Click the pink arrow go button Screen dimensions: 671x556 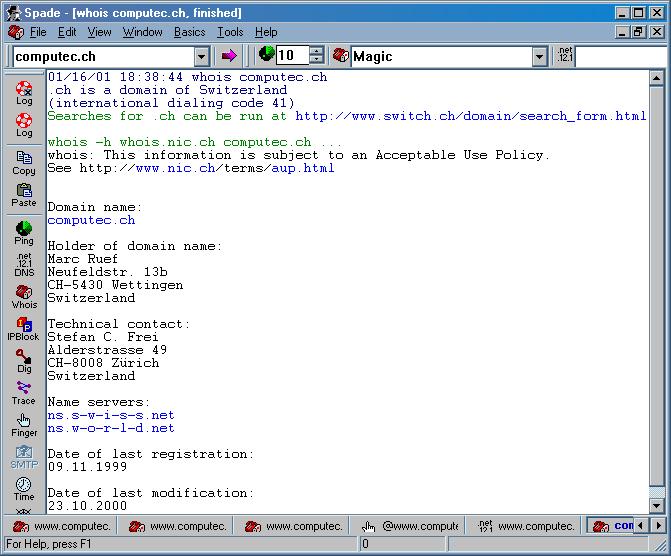click(229, 56)
